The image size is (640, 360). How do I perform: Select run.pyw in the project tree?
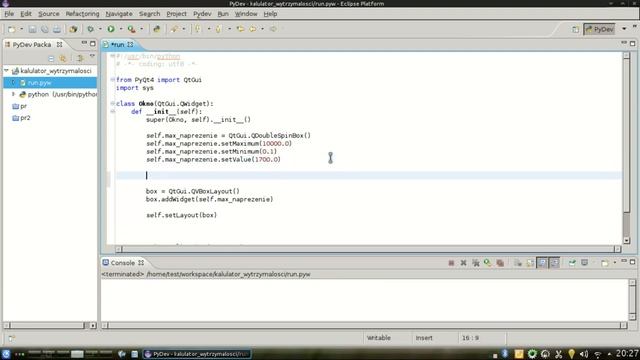pyautogui.click(x=39, y=82)
